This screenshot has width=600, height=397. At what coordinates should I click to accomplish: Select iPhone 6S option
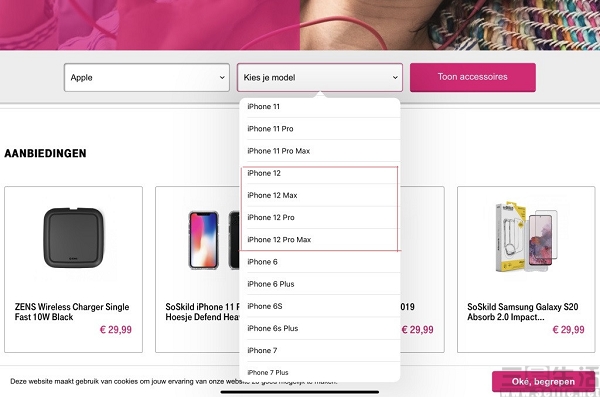320,306
